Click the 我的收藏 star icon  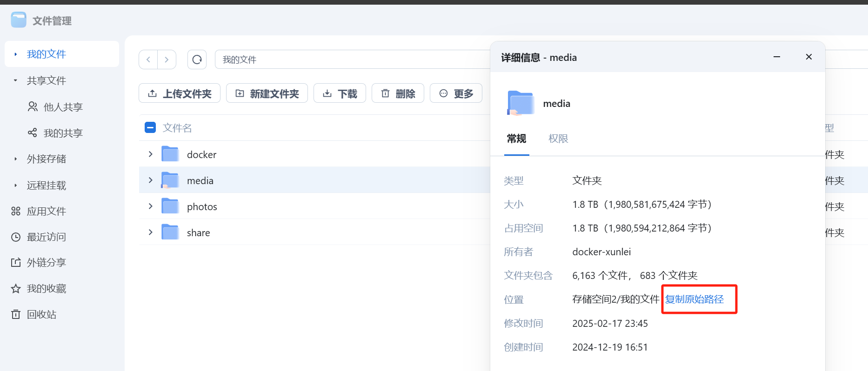point(16,289)
